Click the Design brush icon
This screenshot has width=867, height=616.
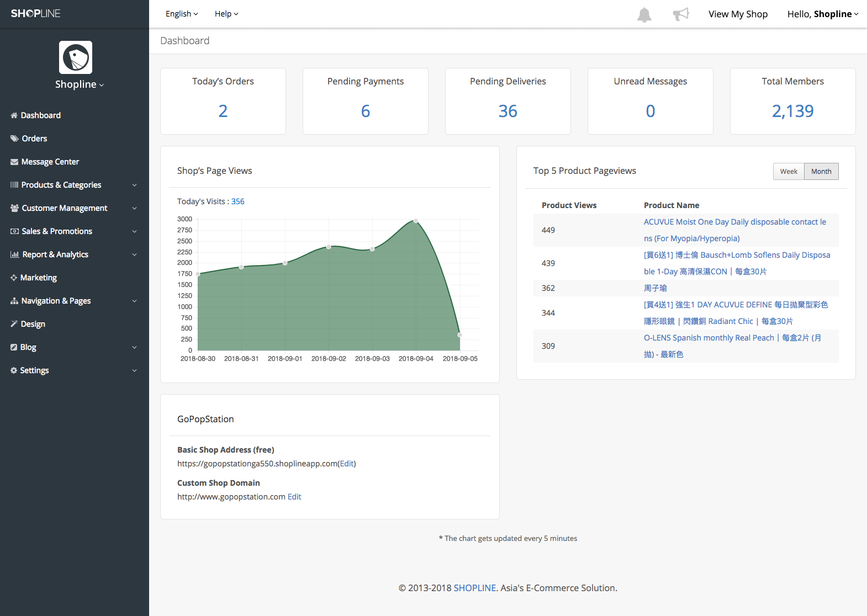pos(14,324)
